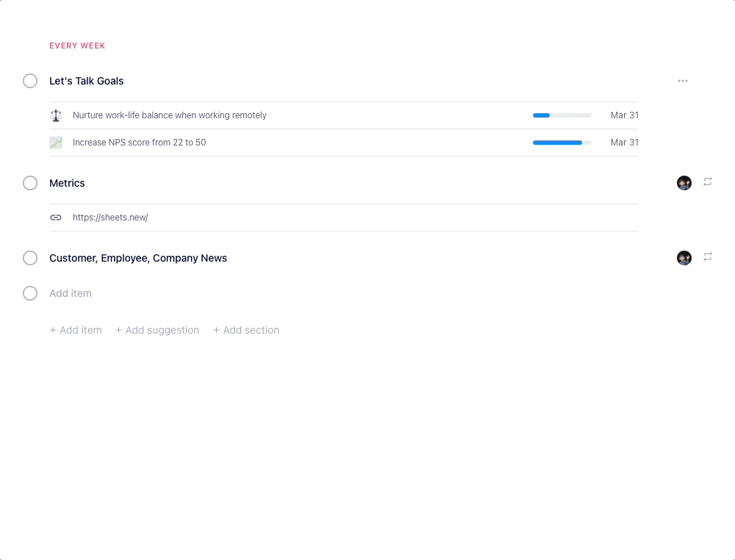This screenshot has height=560, width=735.
Task: Click the link icon beside sheets.new URL
Action: [x=56, y=218]
